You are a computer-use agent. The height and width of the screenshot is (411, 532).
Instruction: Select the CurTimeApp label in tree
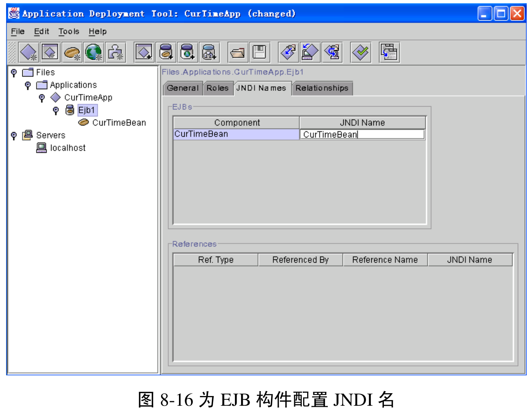coord(88,98)
